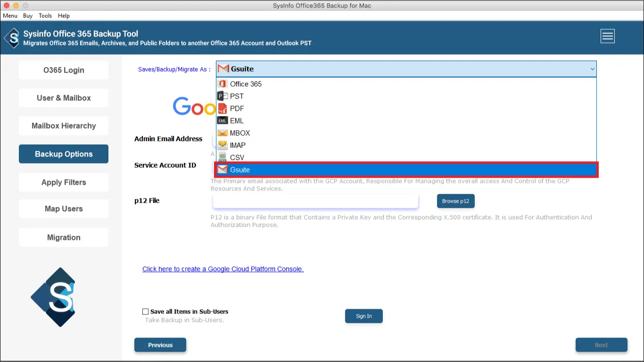
Task: Expand the Saves/Backup/Migrate As dropdown arrow
Action: click(592, 69)
